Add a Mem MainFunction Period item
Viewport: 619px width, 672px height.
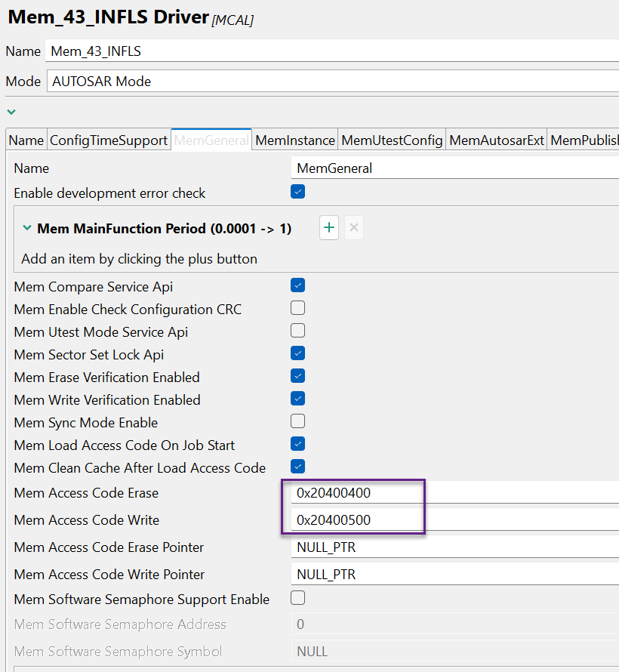tap(329, 227)
